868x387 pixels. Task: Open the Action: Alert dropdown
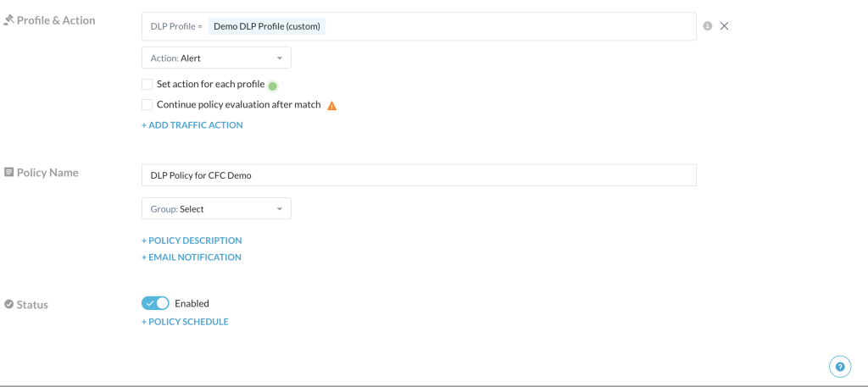[x=216, y=58]
